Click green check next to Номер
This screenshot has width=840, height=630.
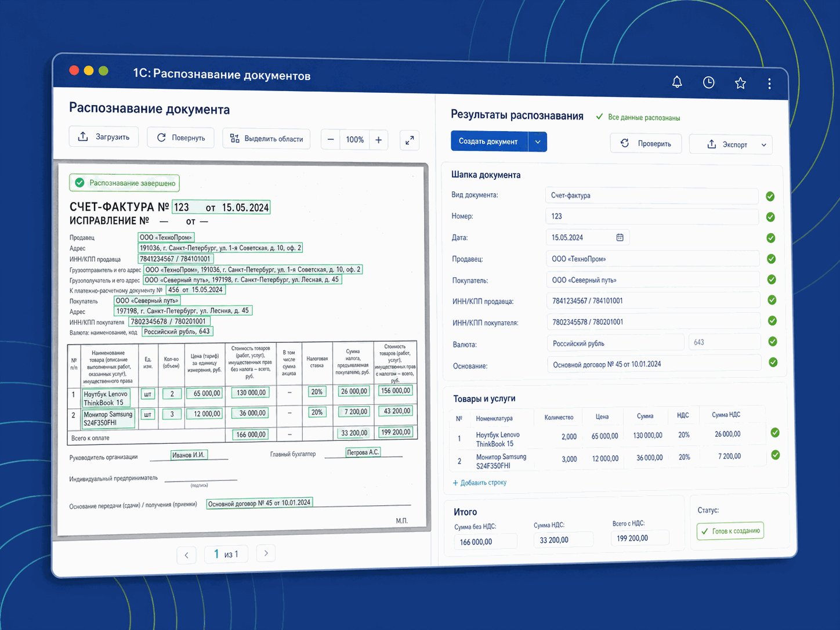coord(770,217)
